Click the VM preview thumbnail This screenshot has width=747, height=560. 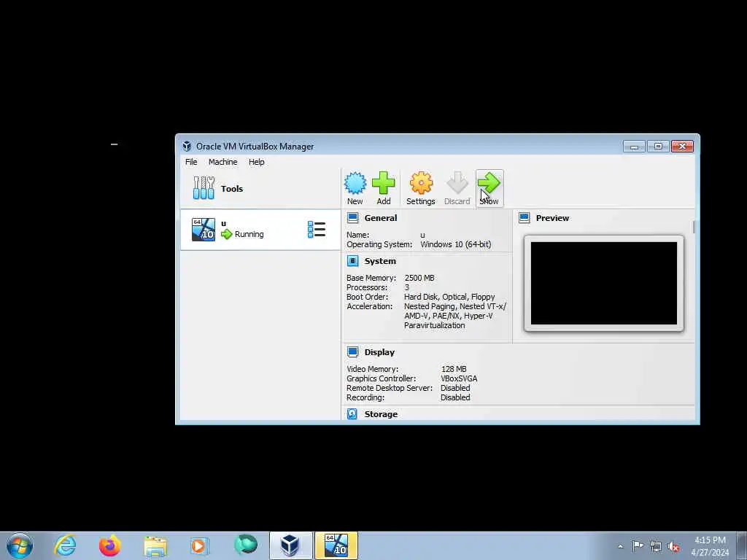point(603,284)
